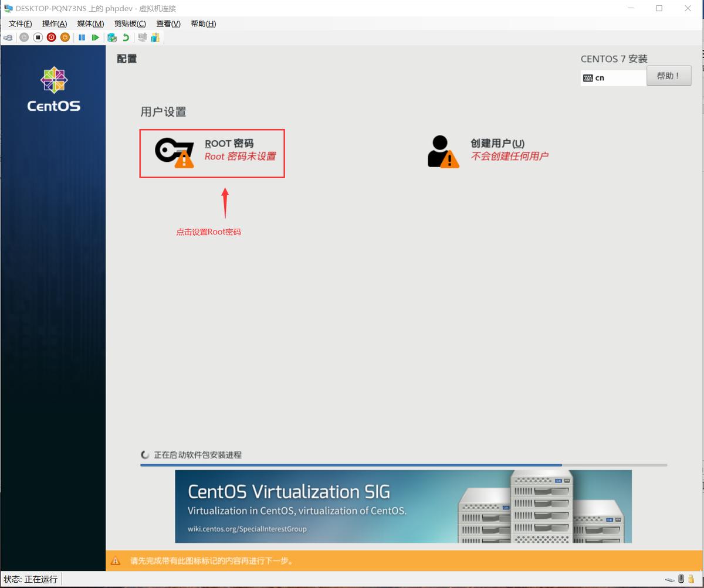Image resolution: width=704 pixels, height=588 pixels.
Task: Pause the virtual machine using the pause icon
Action: coord(82,38)
